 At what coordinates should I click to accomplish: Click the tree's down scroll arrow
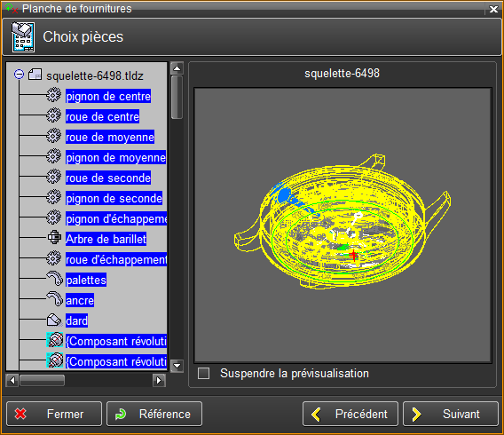[177, 366]
